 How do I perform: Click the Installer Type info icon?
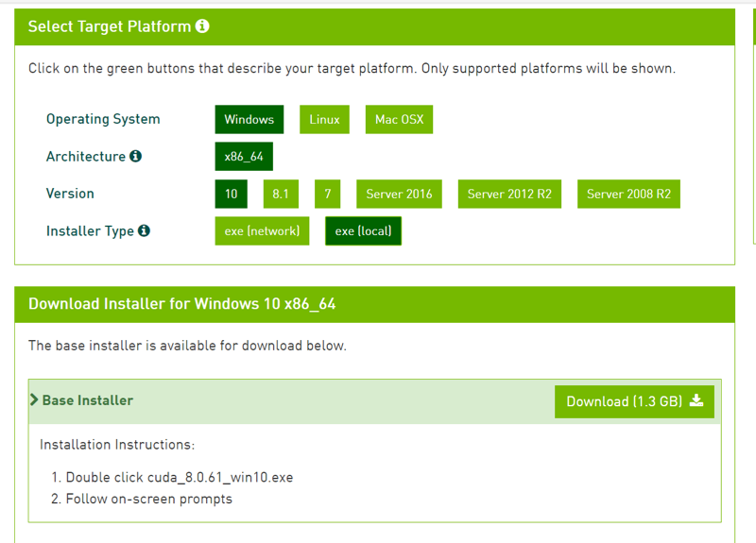[x=144, y=230]
